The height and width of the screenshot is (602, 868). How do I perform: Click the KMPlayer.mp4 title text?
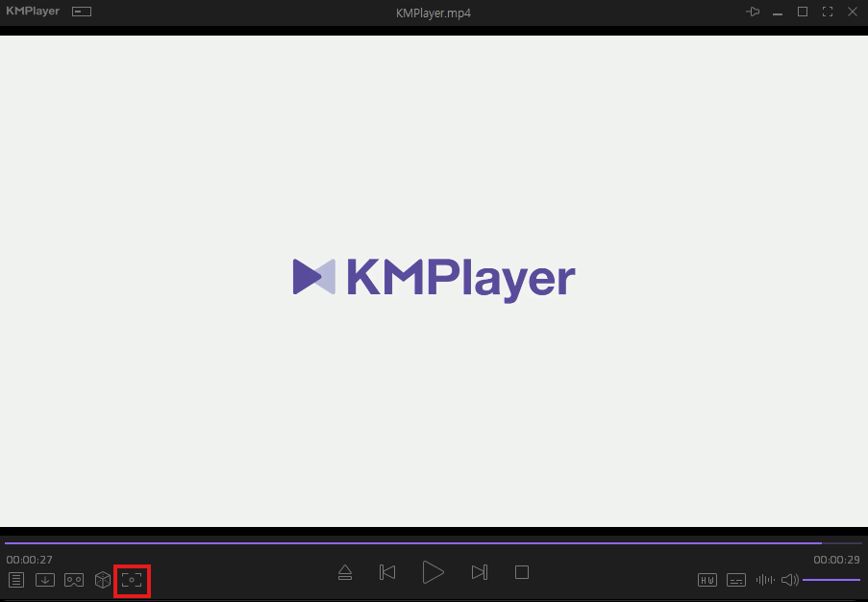(434, 13)
